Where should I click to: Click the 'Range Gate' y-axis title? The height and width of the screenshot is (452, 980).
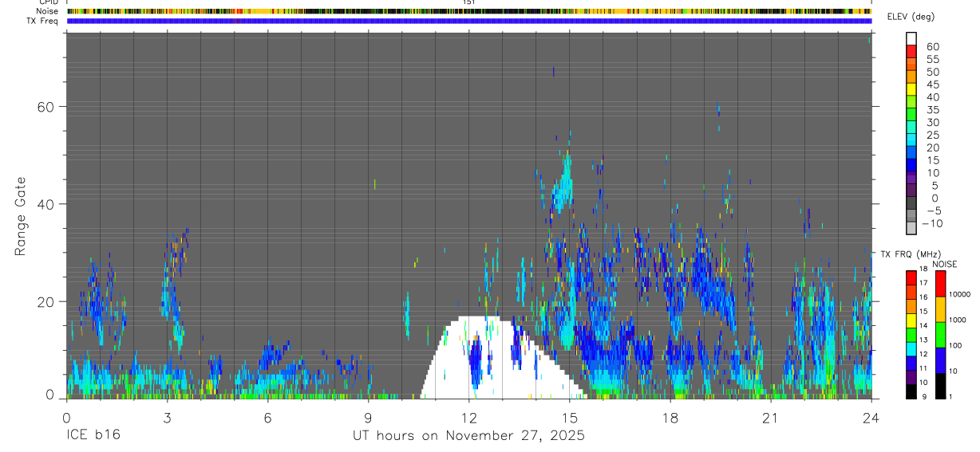pos(21,216)
